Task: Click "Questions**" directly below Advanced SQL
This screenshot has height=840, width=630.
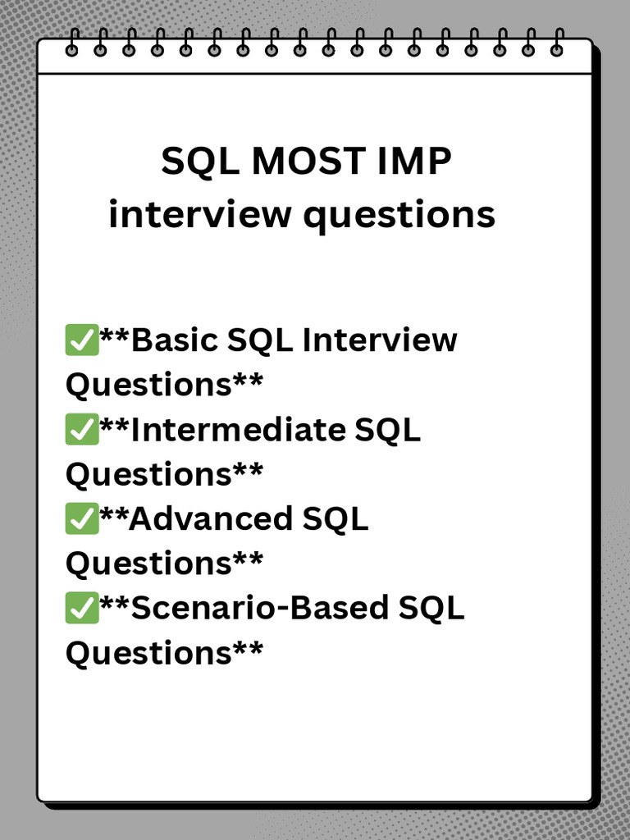Action: (x=164, y=564)
